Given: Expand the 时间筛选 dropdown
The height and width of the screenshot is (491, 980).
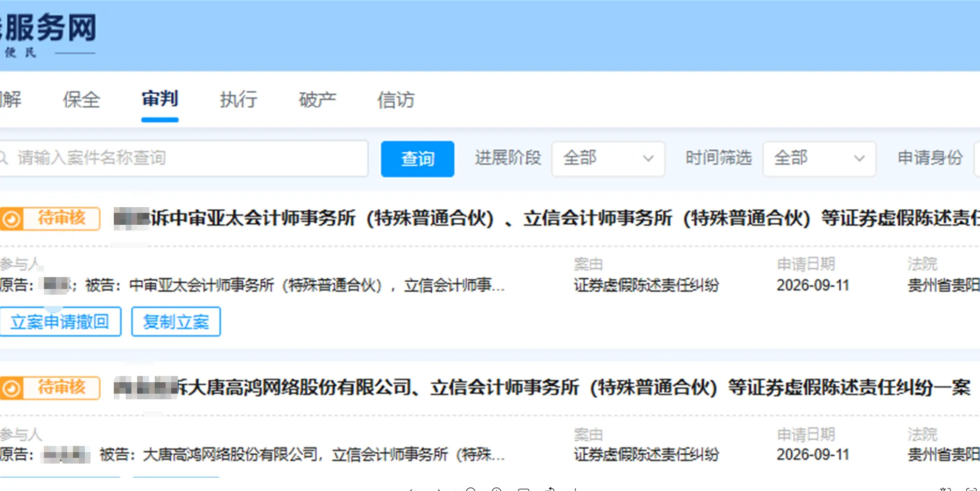Looking at the screenshot, I should (x=819, y=158).
